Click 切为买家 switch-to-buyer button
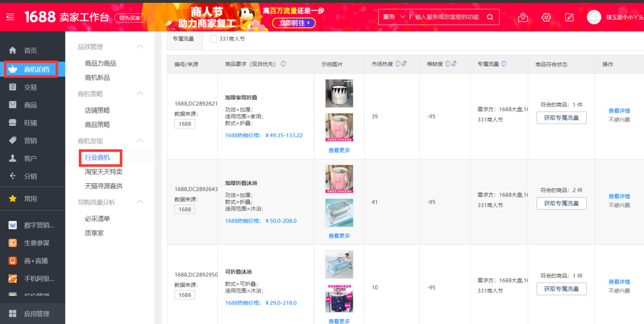The height and width of the screenshot is (324, 644). [x=130, y=18]
